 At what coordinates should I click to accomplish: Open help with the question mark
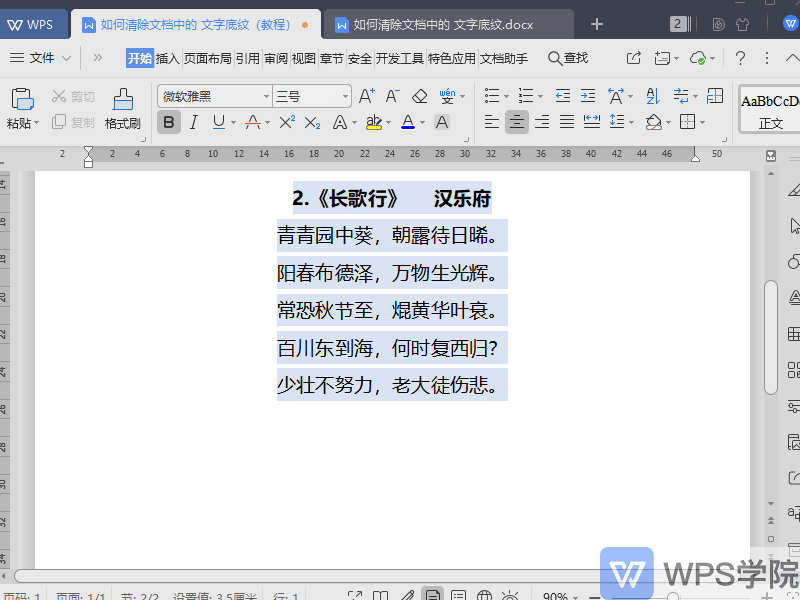740,58
